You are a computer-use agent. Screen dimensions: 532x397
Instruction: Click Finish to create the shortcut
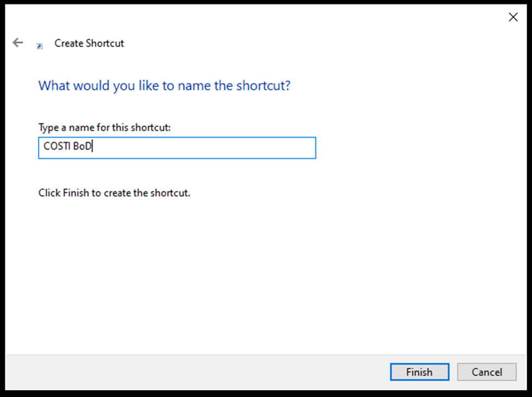tap(419, 372)
